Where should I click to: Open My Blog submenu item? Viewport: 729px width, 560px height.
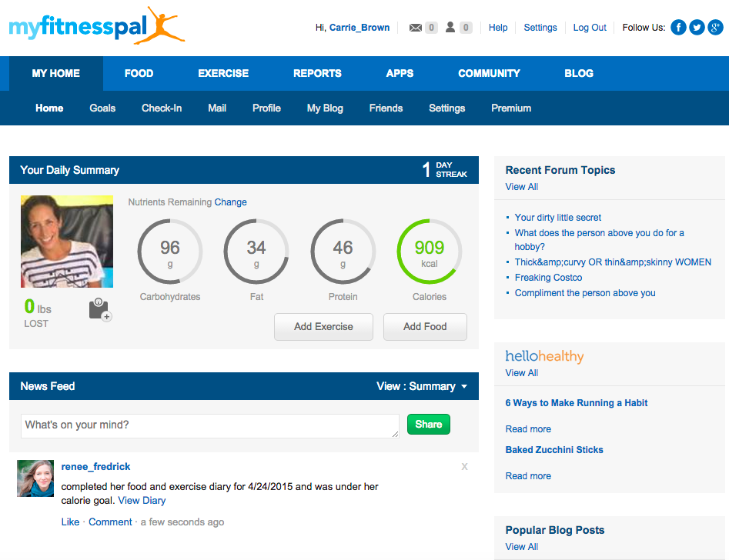(x=325, y=108)
